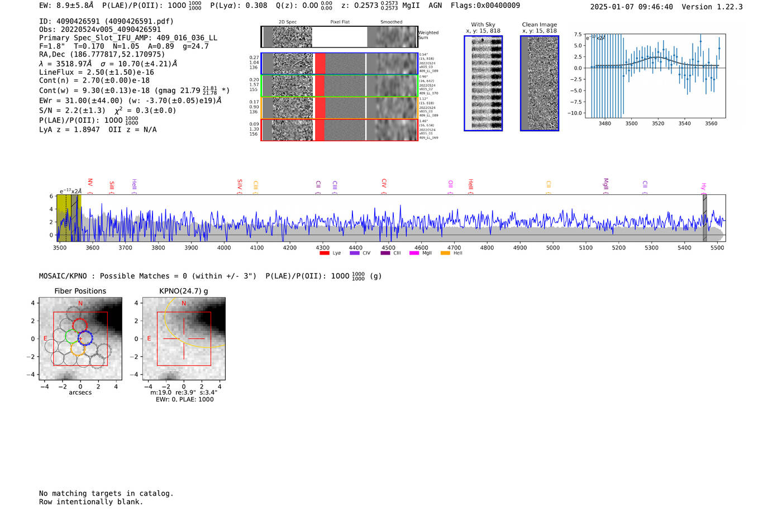Click the MgII magenta legend swatch
Screen dimensions: 782x532
(414, 253)
